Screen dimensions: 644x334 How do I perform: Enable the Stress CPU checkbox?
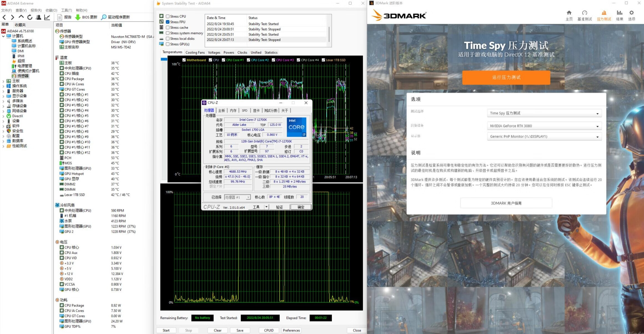click(x=168, y=16)
